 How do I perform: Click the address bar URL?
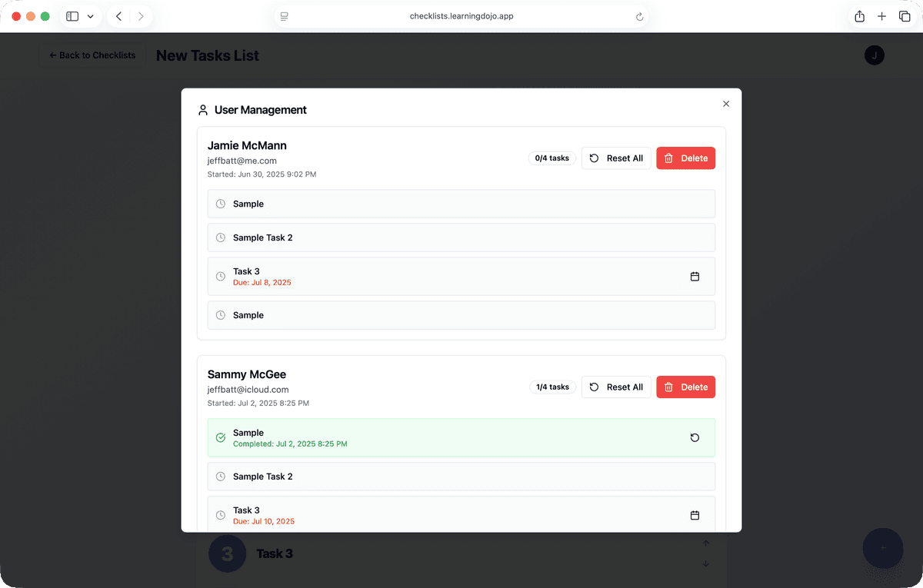pyautogui.click(x=461, y=16)
